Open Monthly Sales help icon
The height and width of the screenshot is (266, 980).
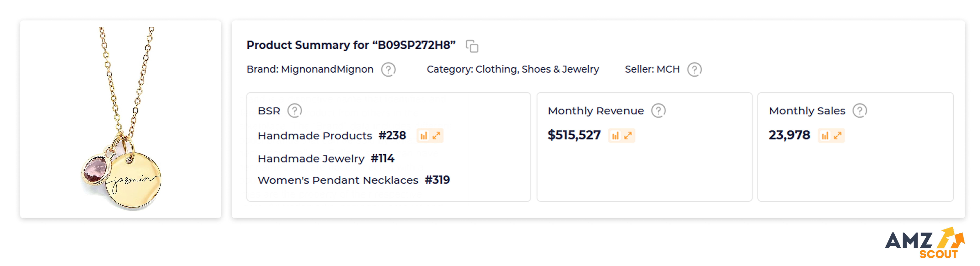(x=859, y=111)
